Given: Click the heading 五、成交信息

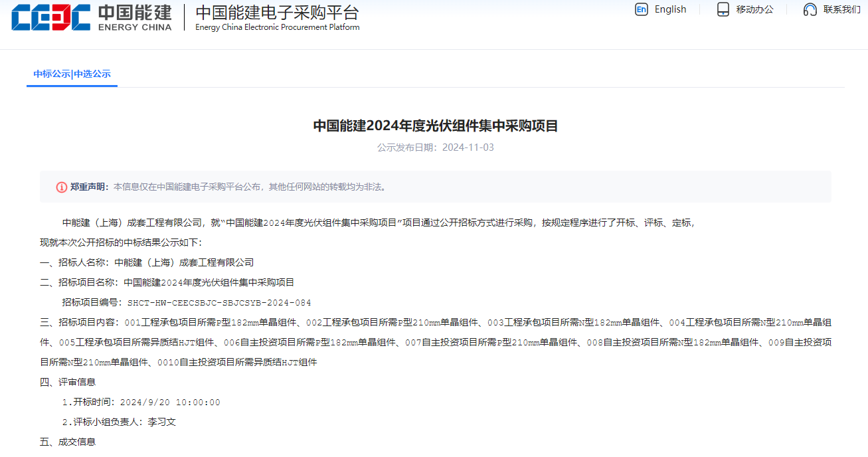Looking at the screenshot, I should point(68,442).
